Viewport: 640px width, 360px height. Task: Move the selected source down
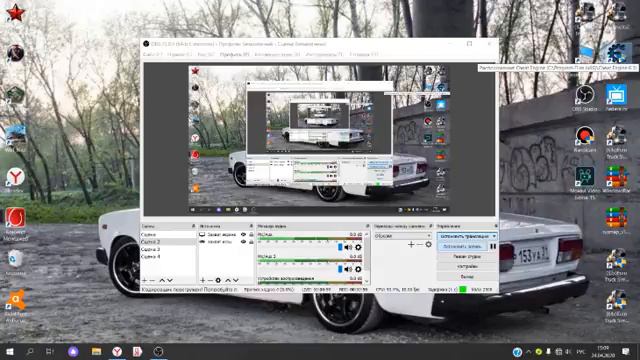[x=236, y=280]
